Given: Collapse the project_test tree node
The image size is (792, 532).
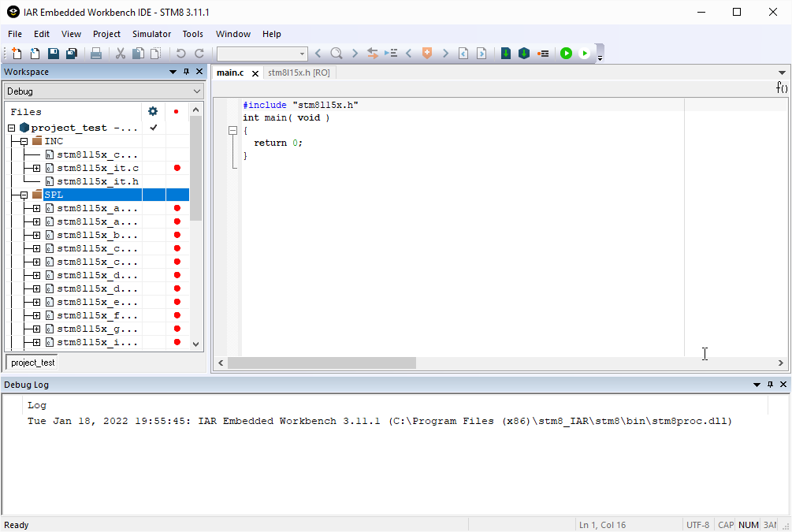Looking at the screenshot, I should [12, 128].
